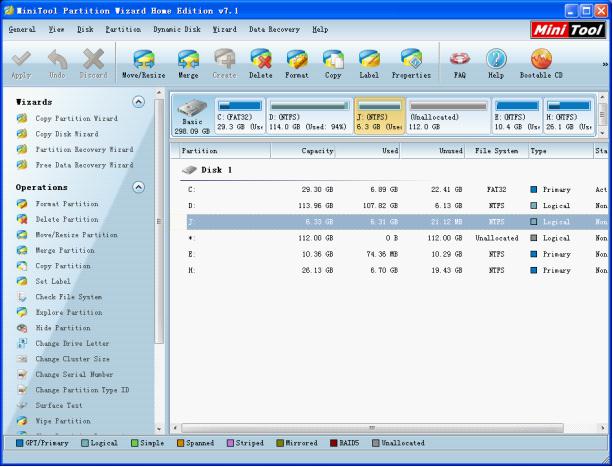Select the H: partition row
This screenshot has width=613, height=467.
397,270
